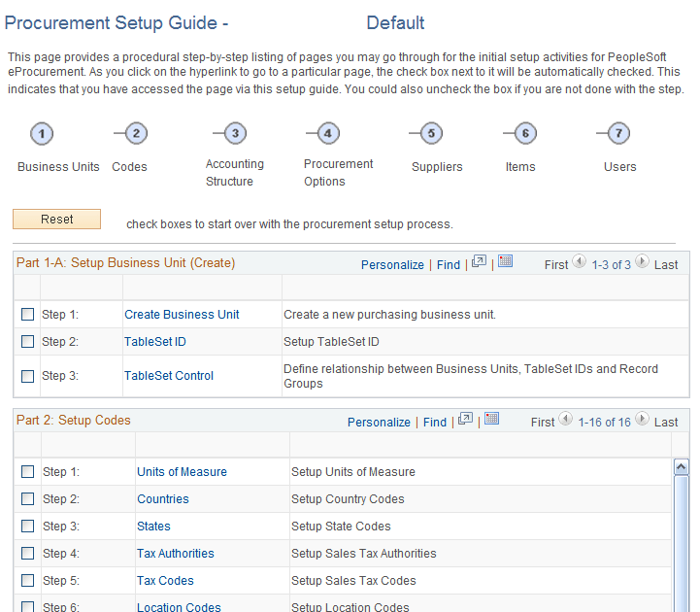Click the Suppliers step label
The height and width of the screenshot is (612, 700).
(437, 167)
